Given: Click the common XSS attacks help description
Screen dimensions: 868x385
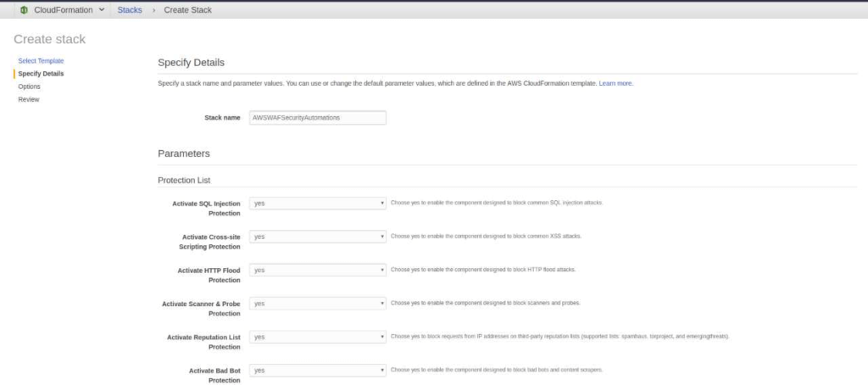Looking at the screenshot, I should tap(486, 236).
